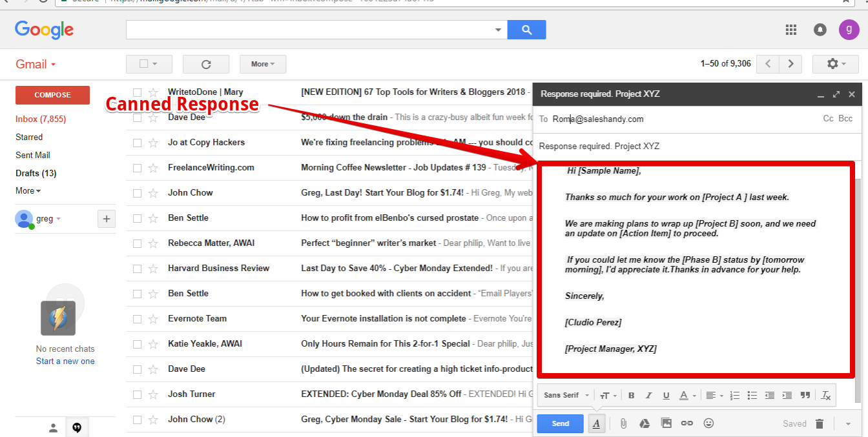Viewport: 868px width, 437px height.
Task: Go to the older messages page
Action: pos(790,64)
